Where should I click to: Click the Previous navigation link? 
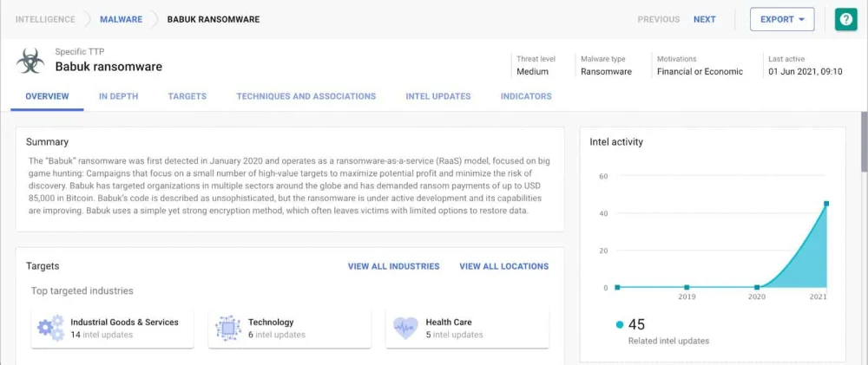tap(659, 19)
